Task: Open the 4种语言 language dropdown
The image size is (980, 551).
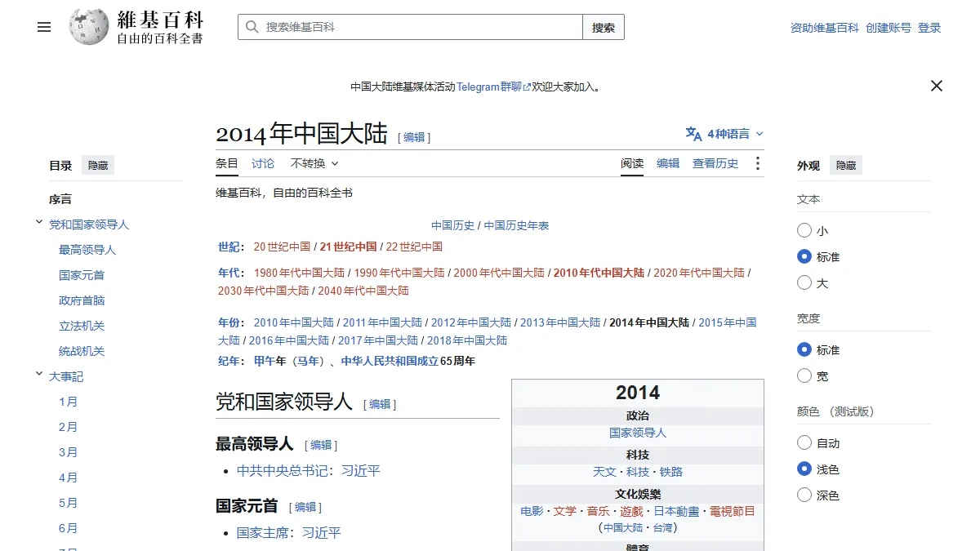Action: coord(724,134)
